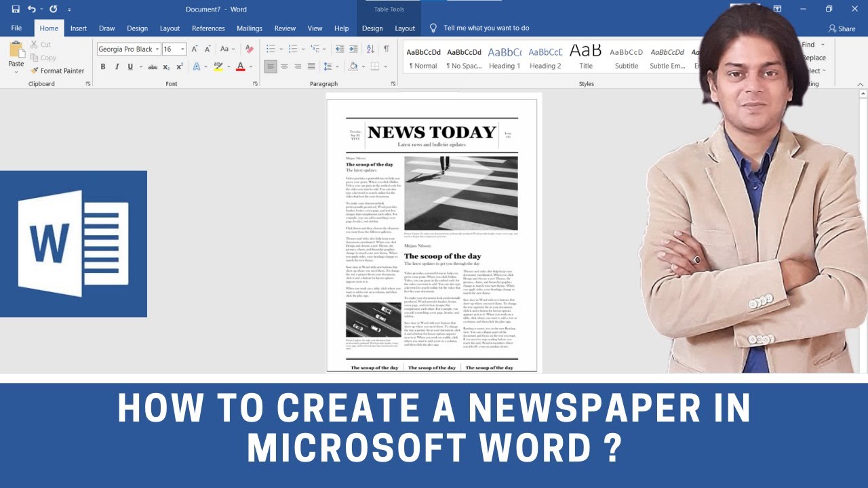
Task: Toggle Strikethrough formatting
Action: (153, 66)
